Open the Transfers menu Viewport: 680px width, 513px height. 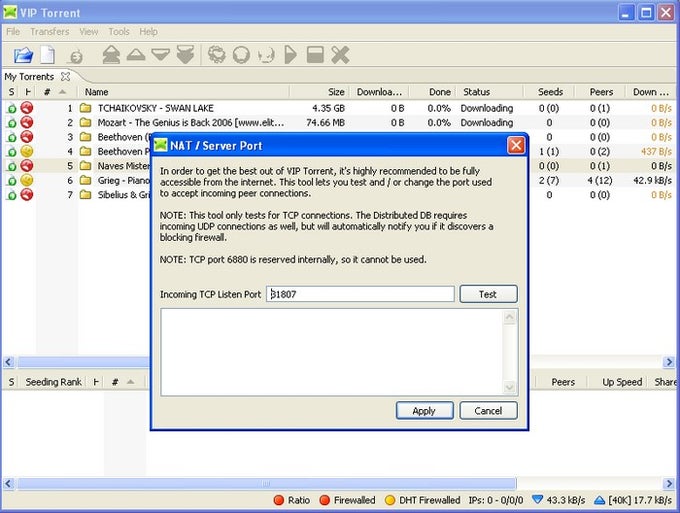point(49,32)
